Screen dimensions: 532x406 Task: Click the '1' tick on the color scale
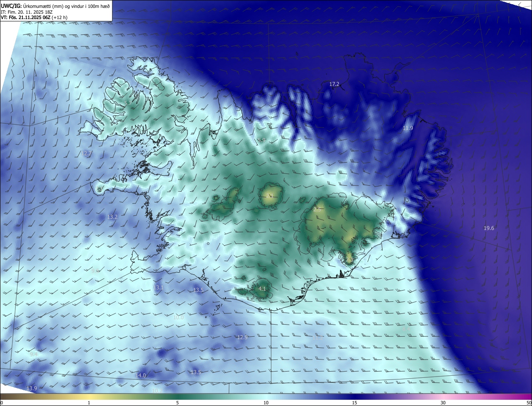click(x=89, y=403)
